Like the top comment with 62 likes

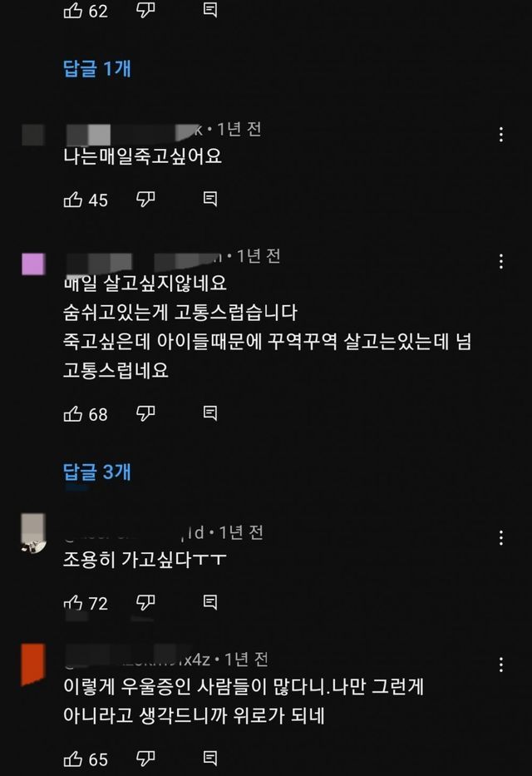click(x=72, y=10)
